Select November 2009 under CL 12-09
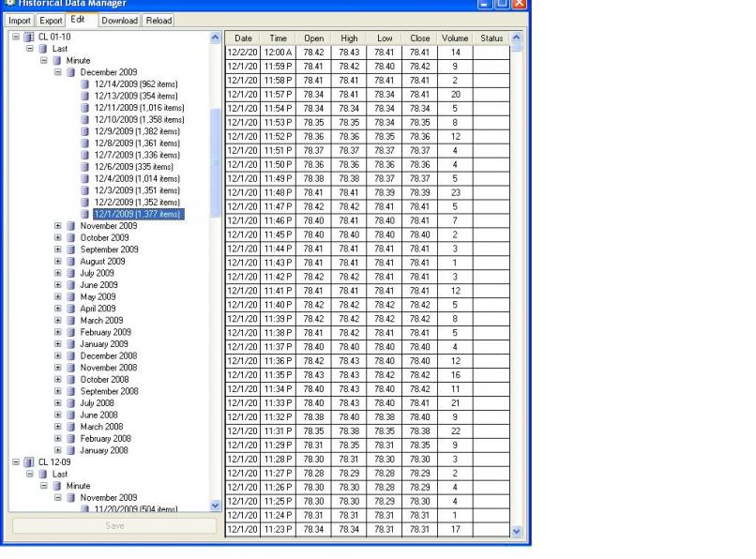Viewport: 756px width, 559px height. (x=109, y=498)
